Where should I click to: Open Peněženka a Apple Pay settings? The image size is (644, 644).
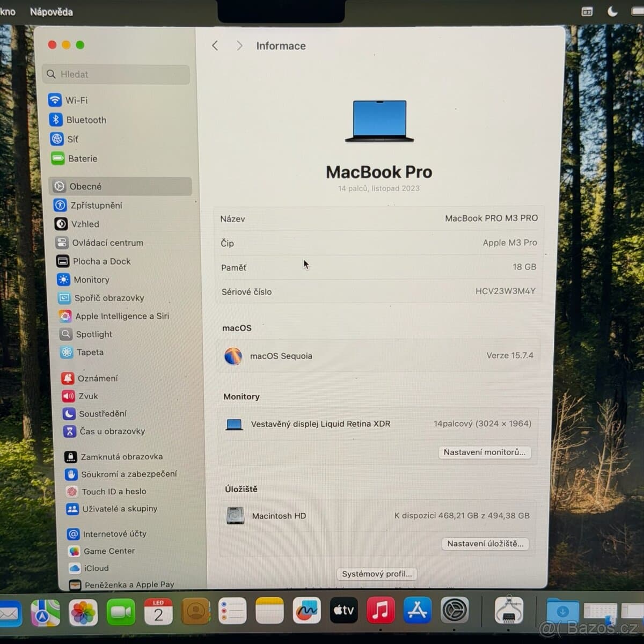point(122,584)
